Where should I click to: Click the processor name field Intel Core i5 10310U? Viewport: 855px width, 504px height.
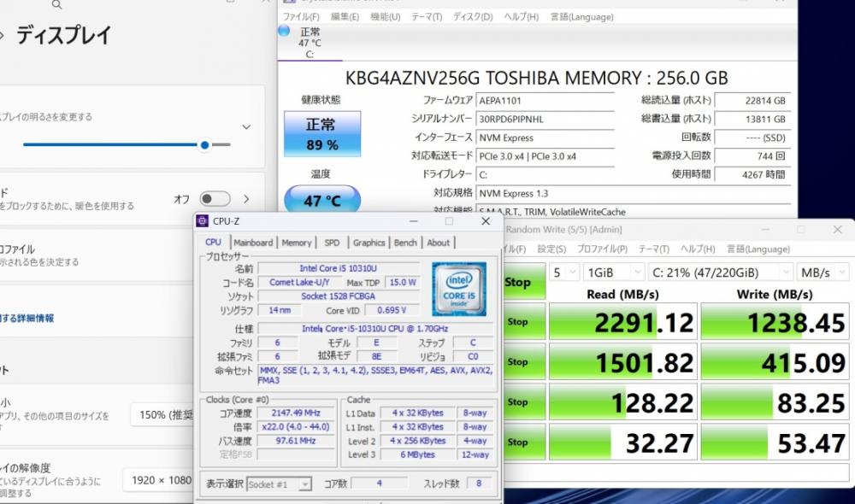339,268
